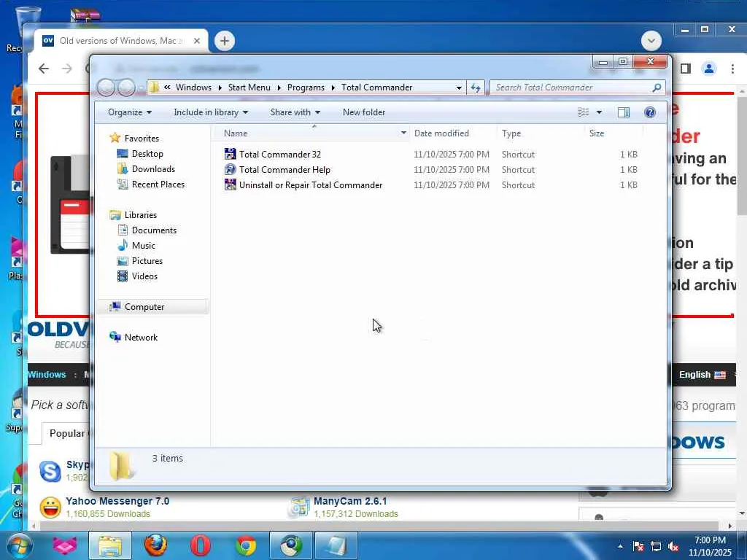Open new tab in browser window
Image resolution: width=747 pixels, height=560 pixels.
point(225,41)
